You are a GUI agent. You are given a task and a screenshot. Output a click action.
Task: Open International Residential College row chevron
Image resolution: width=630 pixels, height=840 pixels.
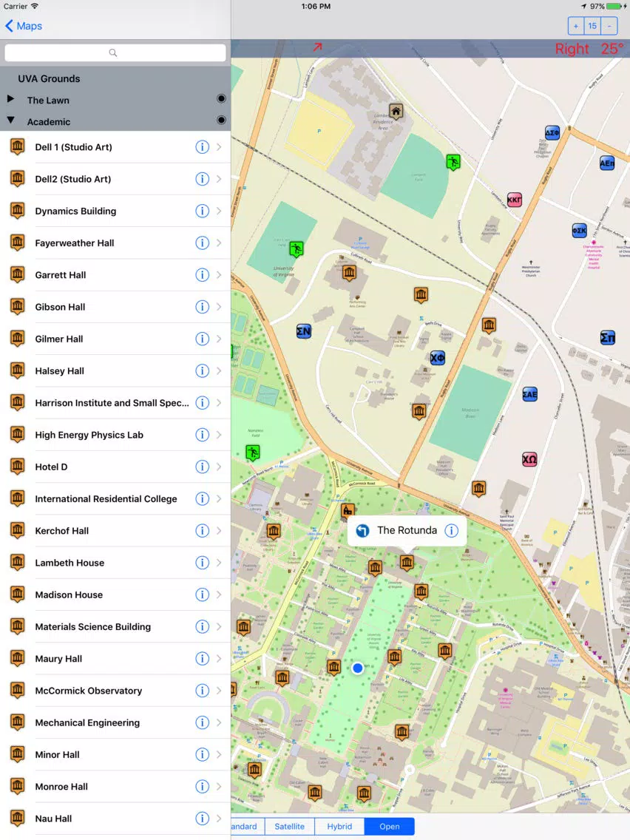click(219, 498)
